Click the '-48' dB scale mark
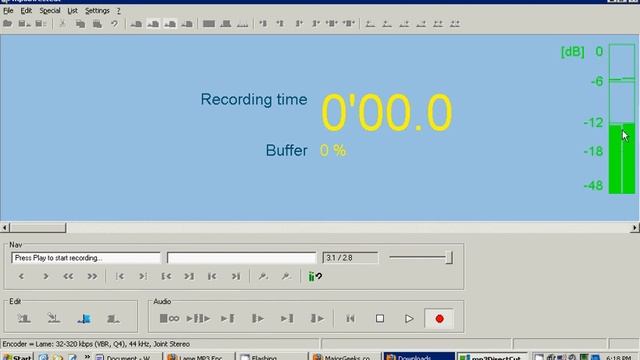The image size is (640, 360). 593,186
